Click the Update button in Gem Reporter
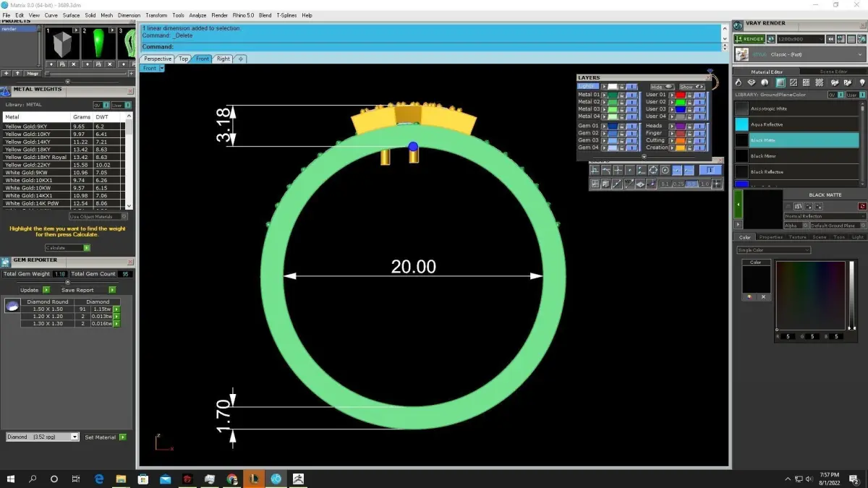The height and width of the screenshot is (488, 868). click(x=35, y=290)
